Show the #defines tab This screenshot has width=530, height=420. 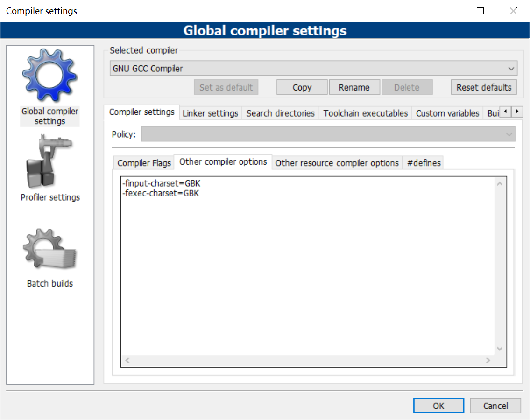424,163
